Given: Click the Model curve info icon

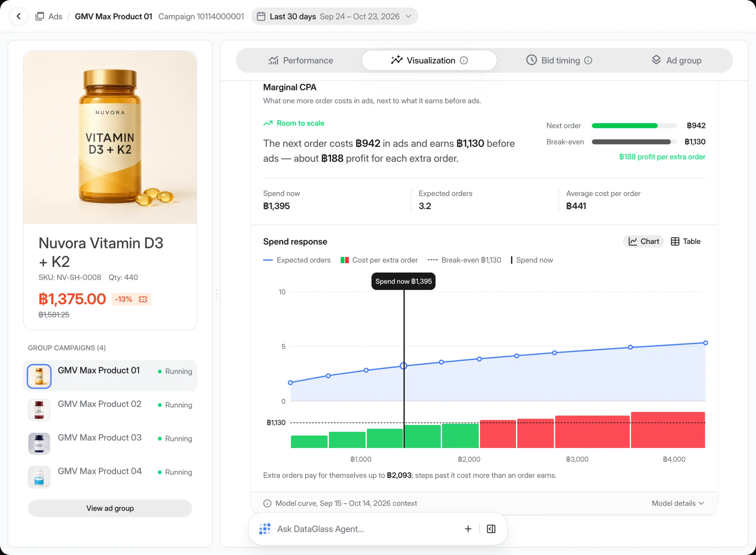Looking at the screenshot, I should click(267, 503).
